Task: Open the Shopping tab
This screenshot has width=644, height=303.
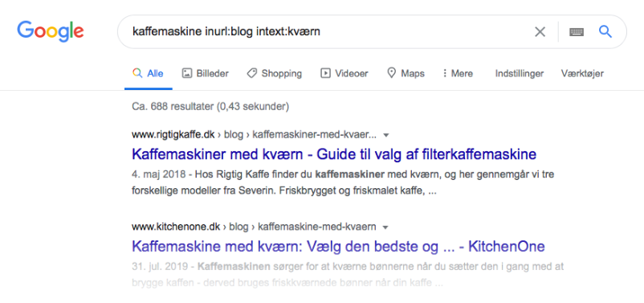Action: point(275,74)
